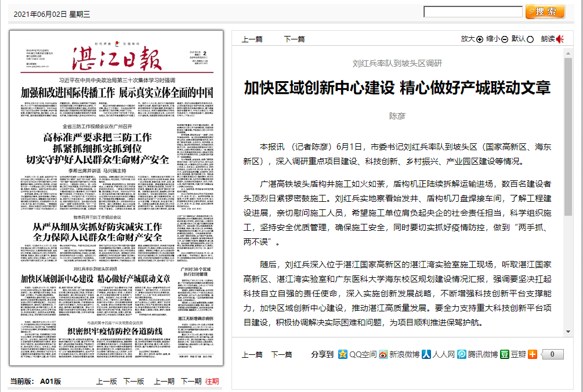
Task: Click the default size circle icon beside 默认
Action: 530,39
